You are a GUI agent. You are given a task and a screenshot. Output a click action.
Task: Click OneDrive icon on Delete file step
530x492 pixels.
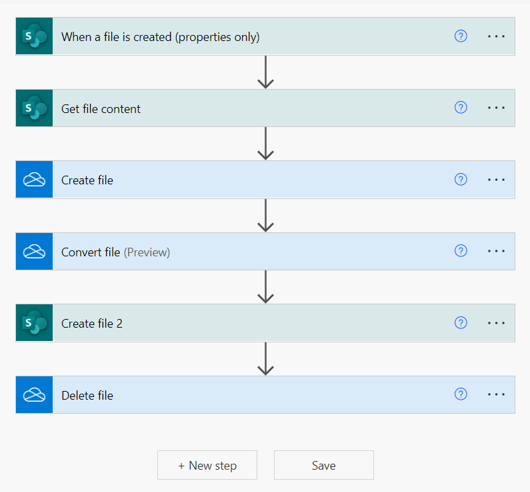pyautogui.click(x=34, y=395)
